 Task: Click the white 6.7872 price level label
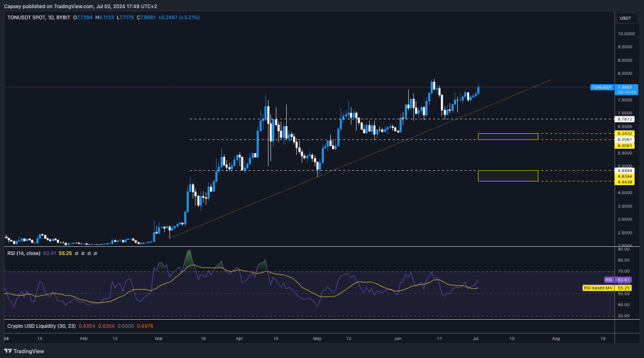(x=625, y=119)
